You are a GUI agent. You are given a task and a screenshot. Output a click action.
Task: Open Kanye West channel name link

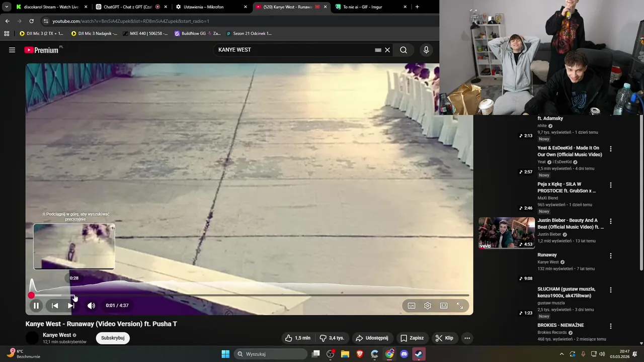pyautogui.click(x=57, y=335)
